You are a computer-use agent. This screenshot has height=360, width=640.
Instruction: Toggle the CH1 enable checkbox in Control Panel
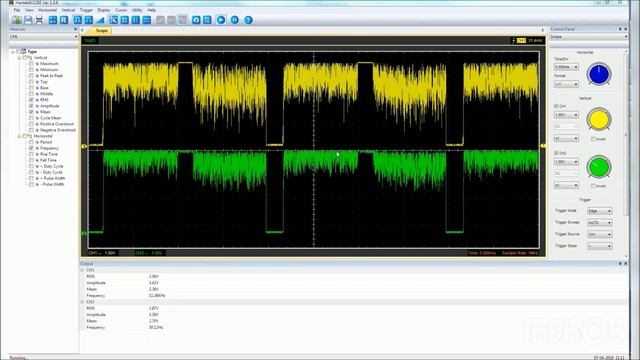point(556,106)
